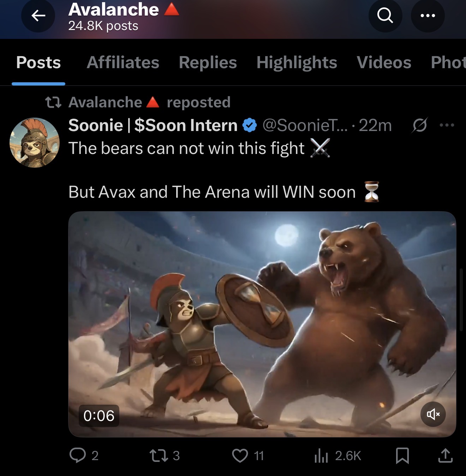Click the Grok slashed-circle icon on post

[x=419, y=125]
